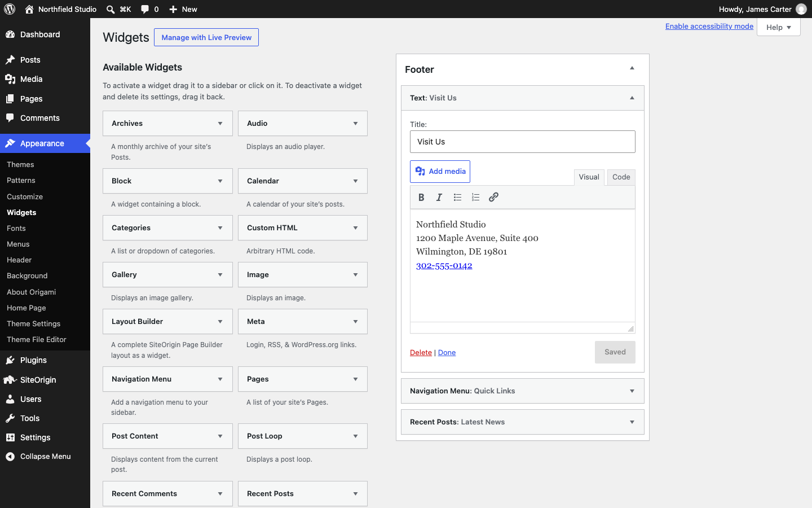Click the WordPress logo icon

click(10, 9)
